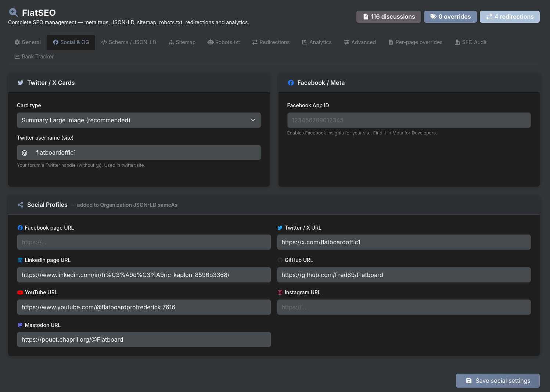Focus the Facebook App ID input field
Screen dimensions: 550x392
(x=409, y=120)
